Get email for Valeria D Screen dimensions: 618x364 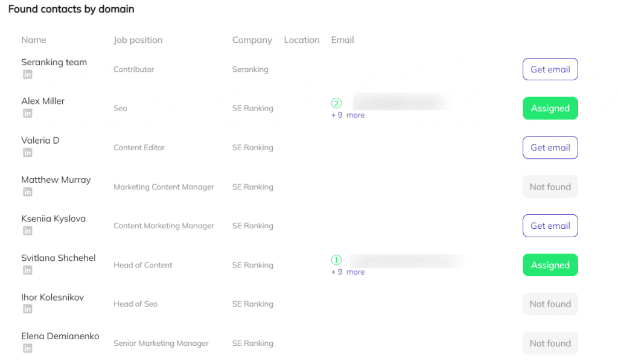(550, 147)
